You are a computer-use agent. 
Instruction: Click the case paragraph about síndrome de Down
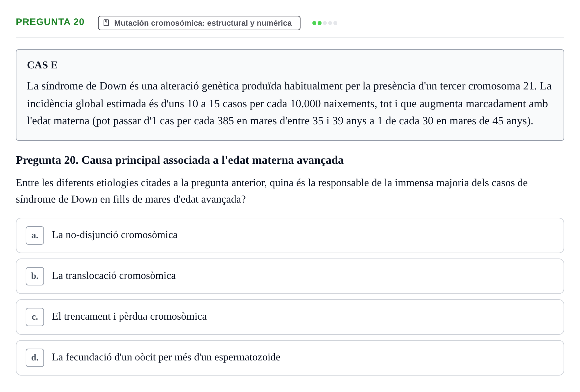[x=289, y=104]
